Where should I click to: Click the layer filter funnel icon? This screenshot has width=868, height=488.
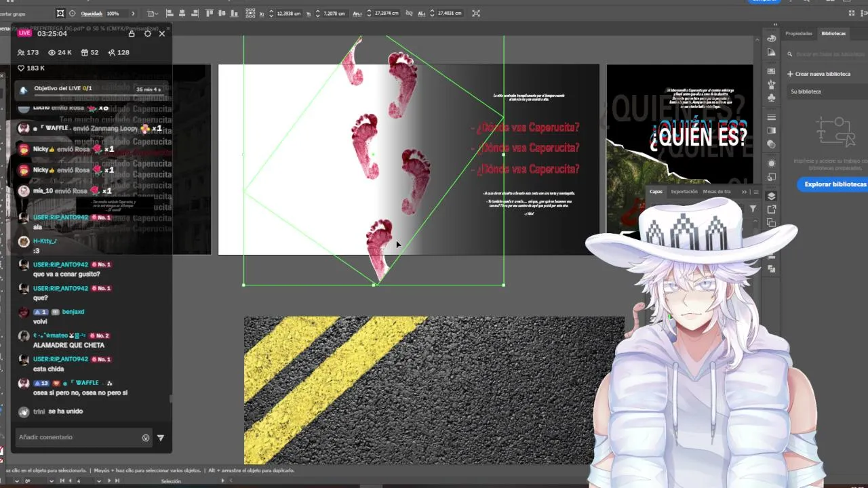coord(753,209)
